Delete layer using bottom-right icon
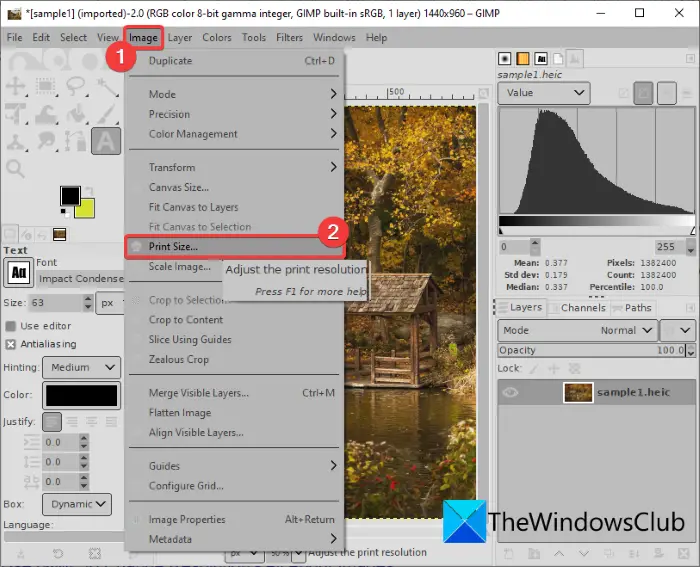This screenshot has width=700, height=567. 683,554
